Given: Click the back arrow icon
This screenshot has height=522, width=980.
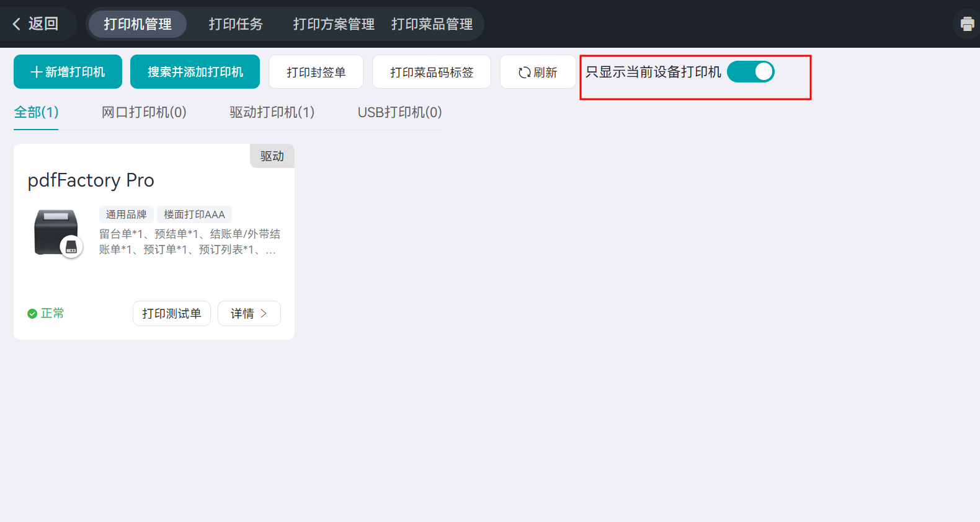Looking at the screenshot, I should (x=17, y=24).
